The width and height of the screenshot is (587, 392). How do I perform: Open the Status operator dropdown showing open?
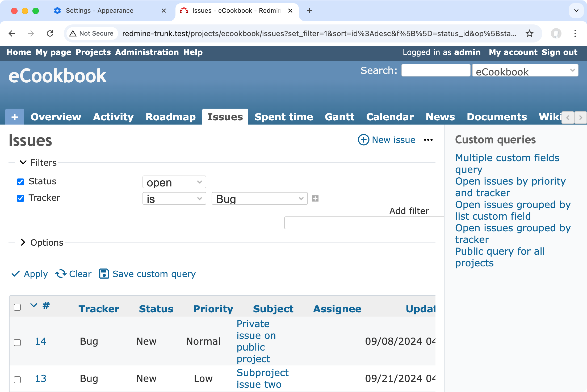pos(174,182)
